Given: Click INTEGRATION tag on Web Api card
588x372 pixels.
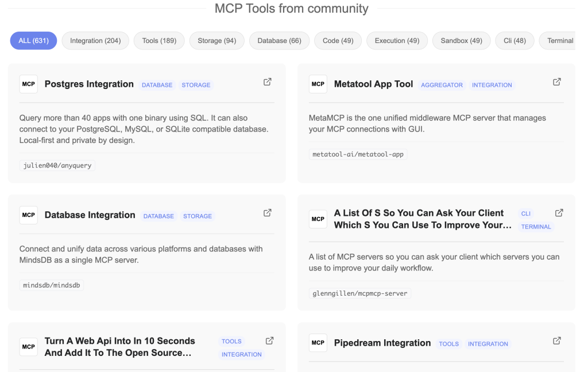Looking at the screenshot, I should click(242, 355).
